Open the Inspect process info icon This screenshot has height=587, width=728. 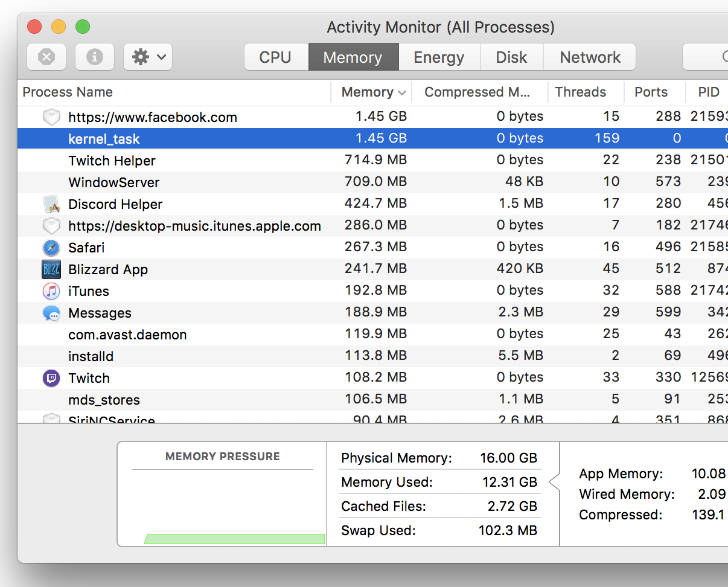pyautogui.click(x=94, y=57)
